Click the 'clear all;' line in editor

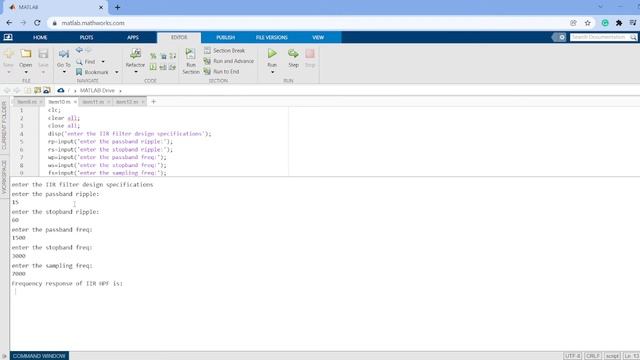click(x=64, y=118)
